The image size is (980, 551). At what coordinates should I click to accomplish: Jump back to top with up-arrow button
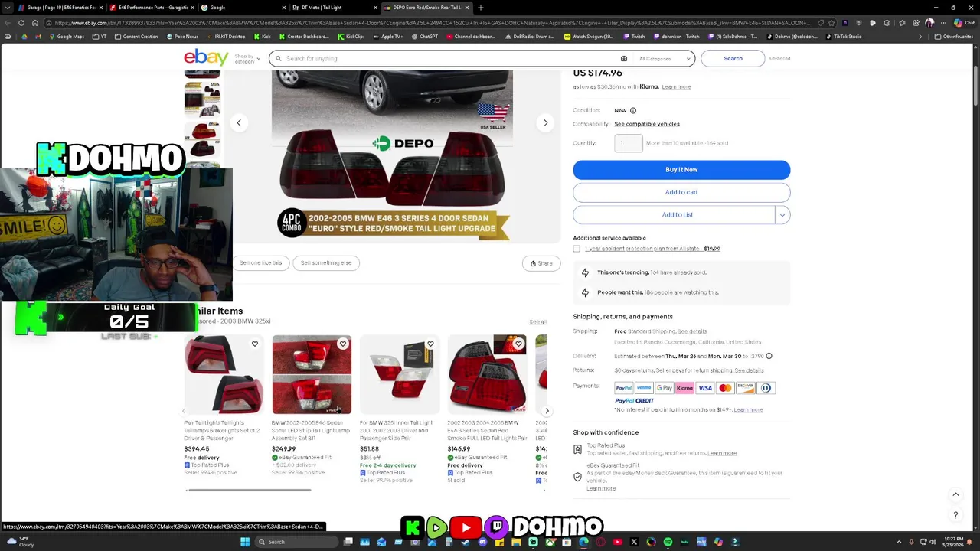[x=955, y=494]
